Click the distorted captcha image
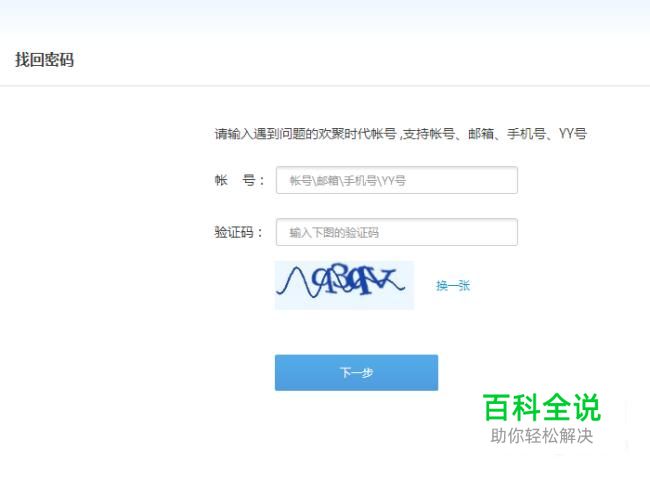The image size is (650, 479). tap(344, 285)
